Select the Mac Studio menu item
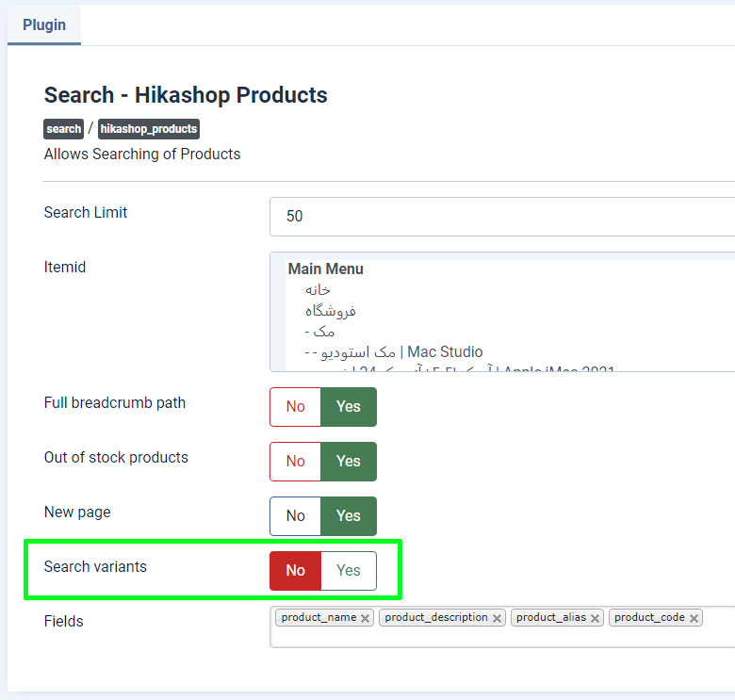Screen dimensions: 735x700 coord(396,352)
